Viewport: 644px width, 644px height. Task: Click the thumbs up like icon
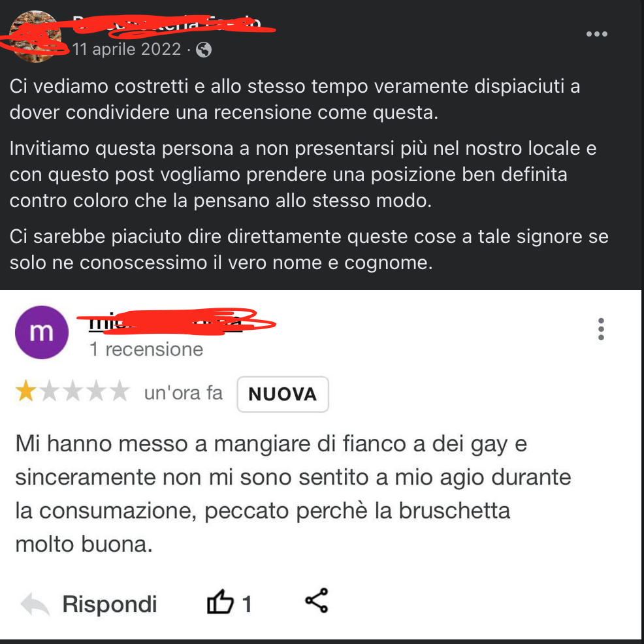(220, 602)
